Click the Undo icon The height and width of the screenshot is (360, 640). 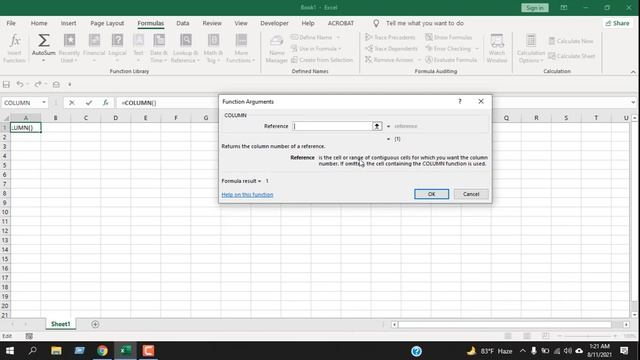[x=19, y=84]
